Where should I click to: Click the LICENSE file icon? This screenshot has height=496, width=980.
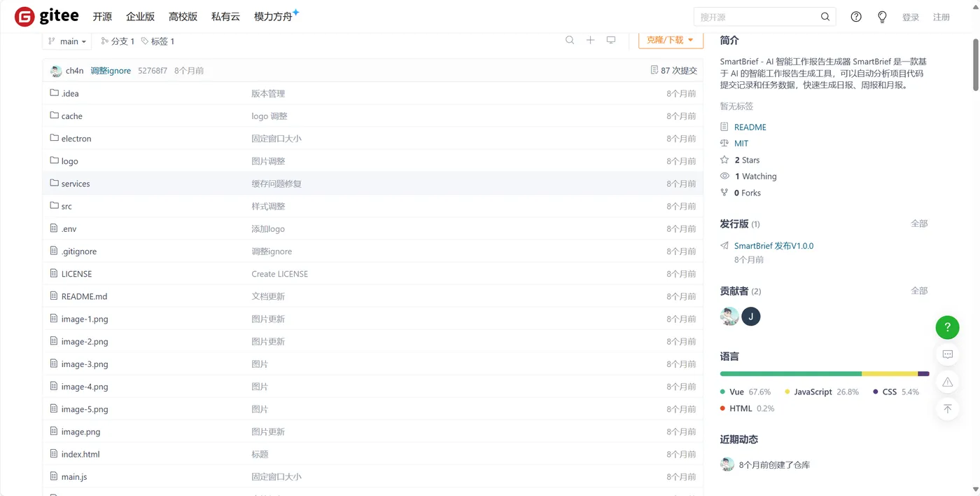pyautogui.click(x=55, y=273)
